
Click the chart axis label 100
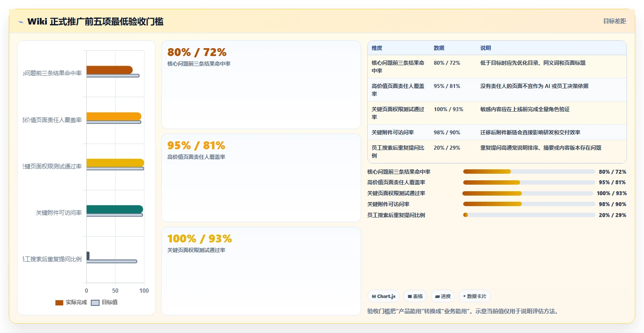(x=144, y=291)
